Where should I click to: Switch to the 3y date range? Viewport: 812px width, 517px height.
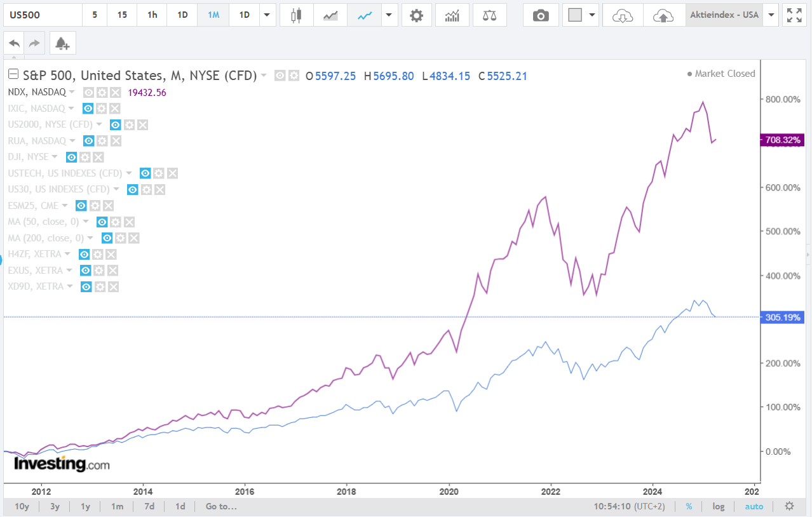coord(55,506)
